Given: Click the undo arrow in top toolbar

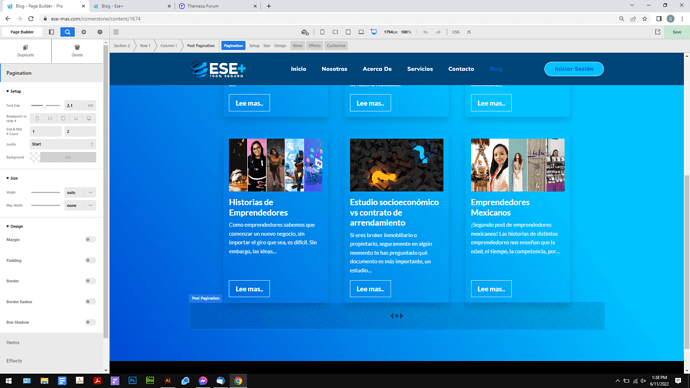Looking at the screenshot, I should click(426, 32).
